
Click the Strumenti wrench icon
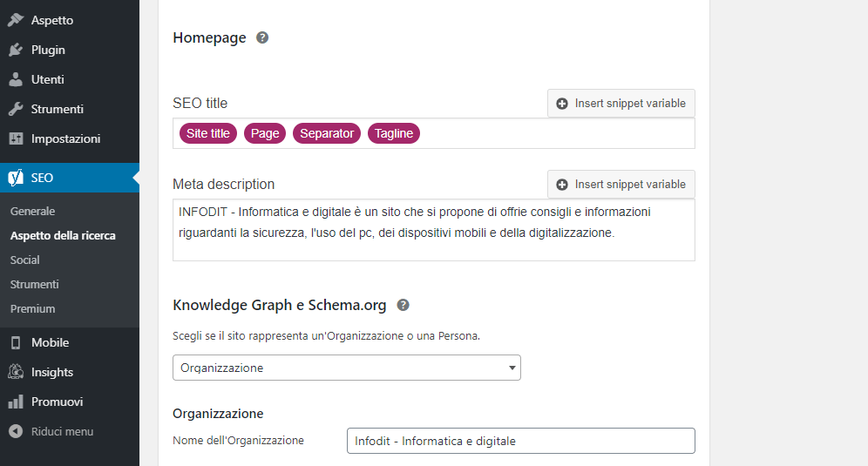[16, 109]
